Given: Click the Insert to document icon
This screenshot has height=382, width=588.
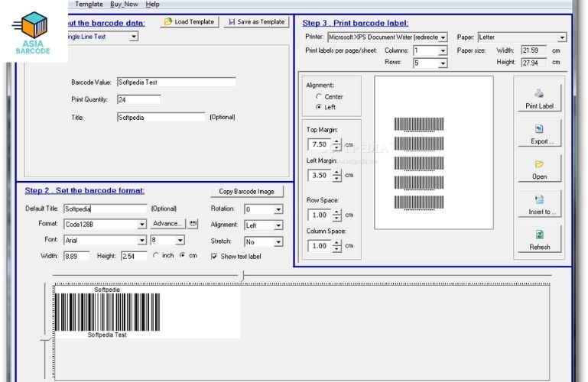Looking at the screenshot, I should pos(539,199).
